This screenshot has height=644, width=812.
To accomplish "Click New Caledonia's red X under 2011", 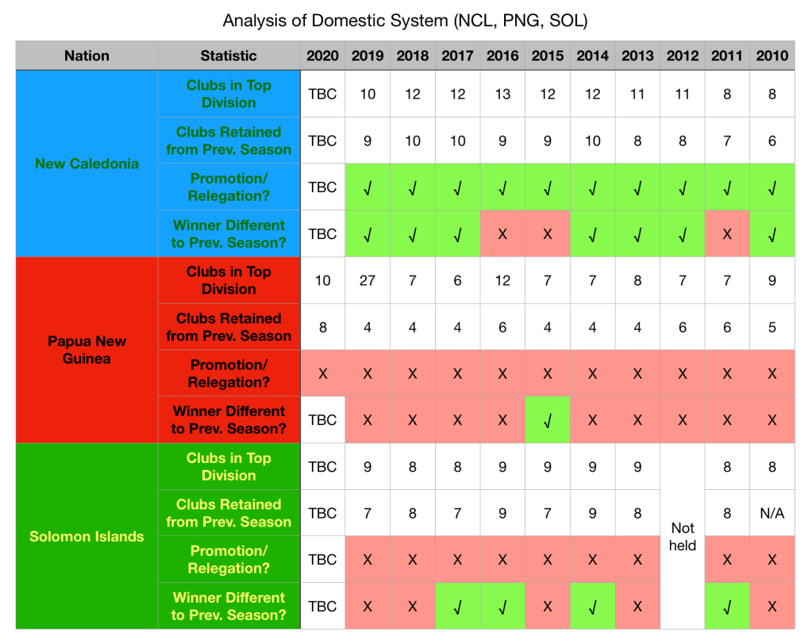I will click(x=727, y=234).
